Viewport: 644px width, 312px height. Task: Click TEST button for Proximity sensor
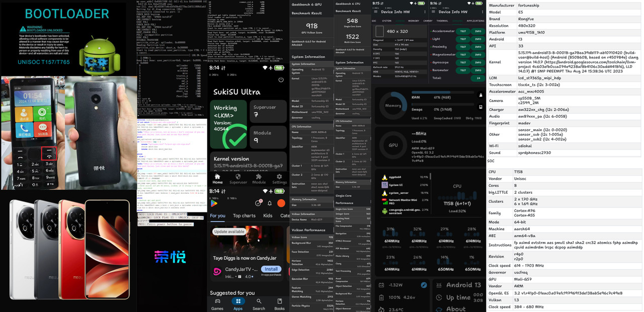(x=463, y=47)
